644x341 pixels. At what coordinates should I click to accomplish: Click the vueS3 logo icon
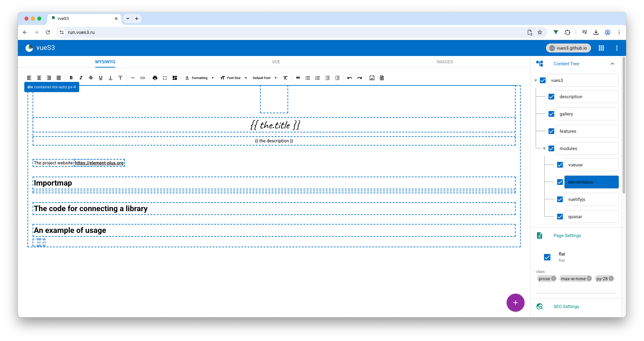click(29, 48)
